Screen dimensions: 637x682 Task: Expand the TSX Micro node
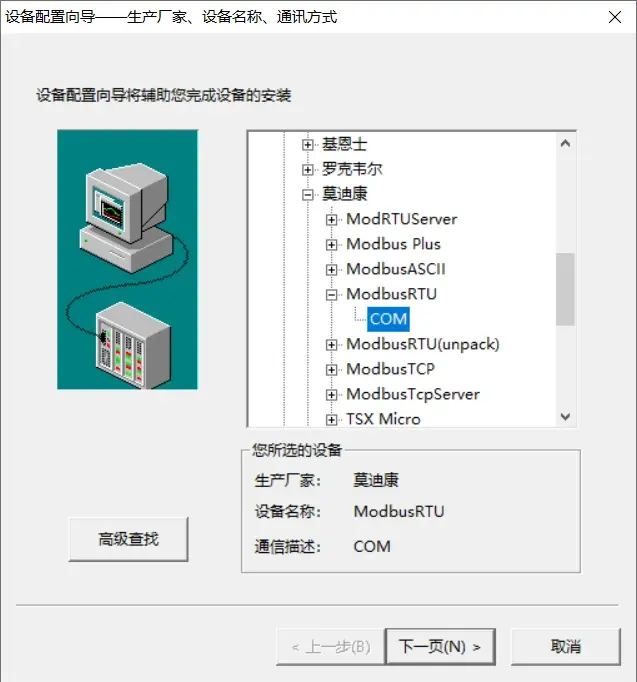point(331,420)
